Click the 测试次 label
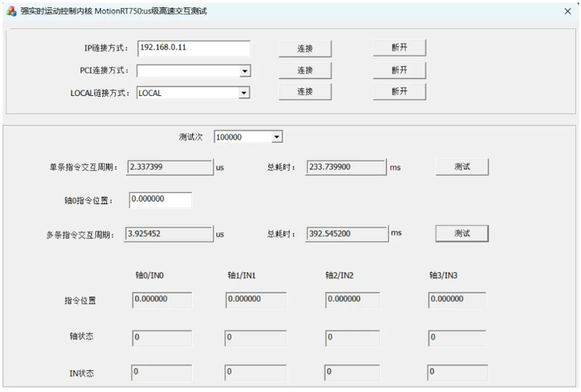 click(x=190, y=137)
